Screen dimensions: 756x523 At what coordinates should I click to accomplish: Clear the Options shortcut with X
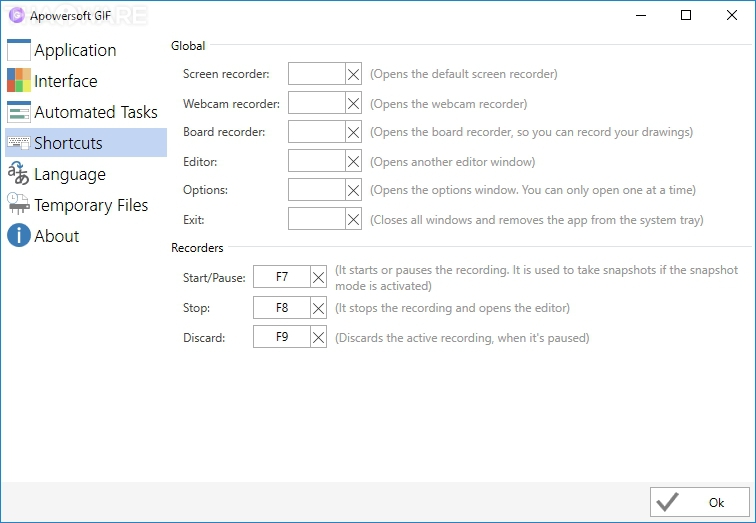point(354,190)
